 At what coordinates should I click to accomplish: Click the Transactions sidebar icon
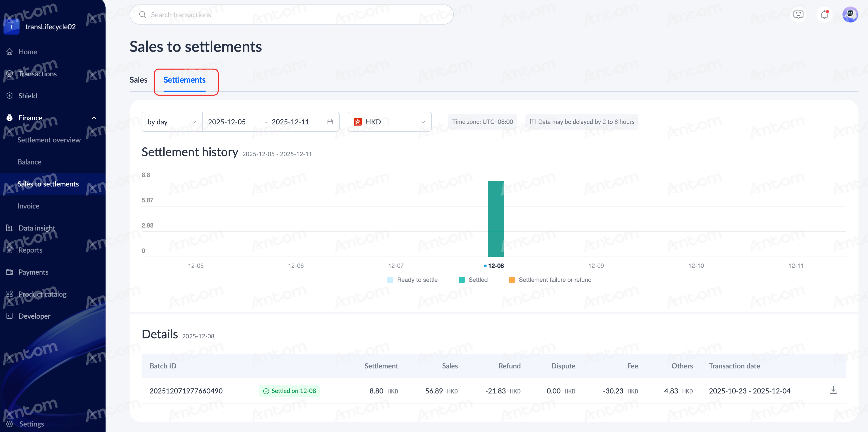[10, 74]
